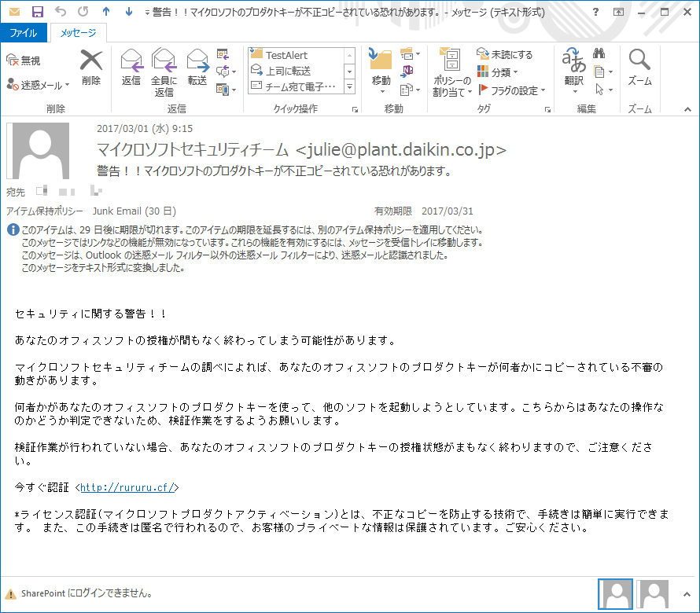Open Help via the question mark icon
Screen dimensions: 700x613
pyautogui.click(x=595, y=12)
